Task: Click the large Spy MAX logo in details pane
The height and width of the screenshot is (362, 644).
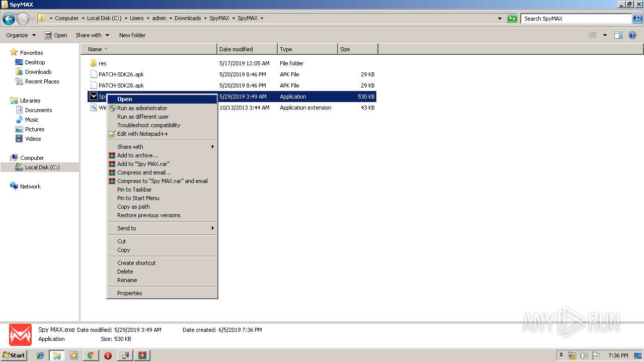Action: [20, 335]
